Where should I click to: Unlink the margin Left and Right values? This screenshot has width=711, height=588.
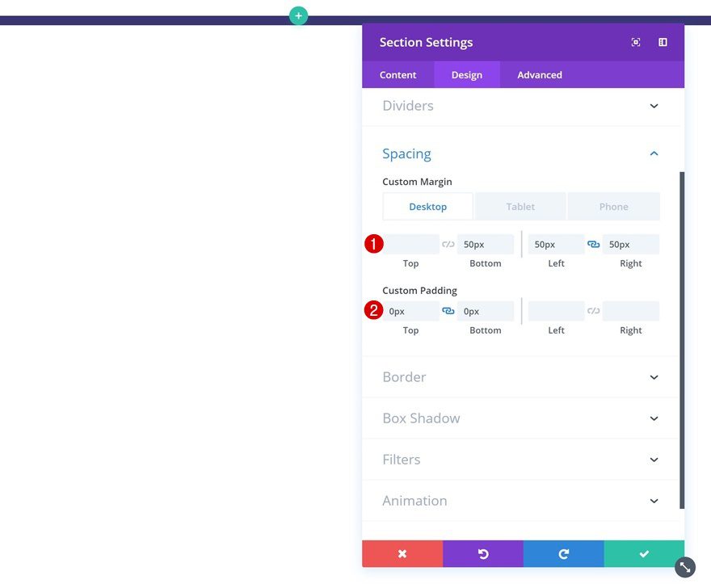pos(594,244)
